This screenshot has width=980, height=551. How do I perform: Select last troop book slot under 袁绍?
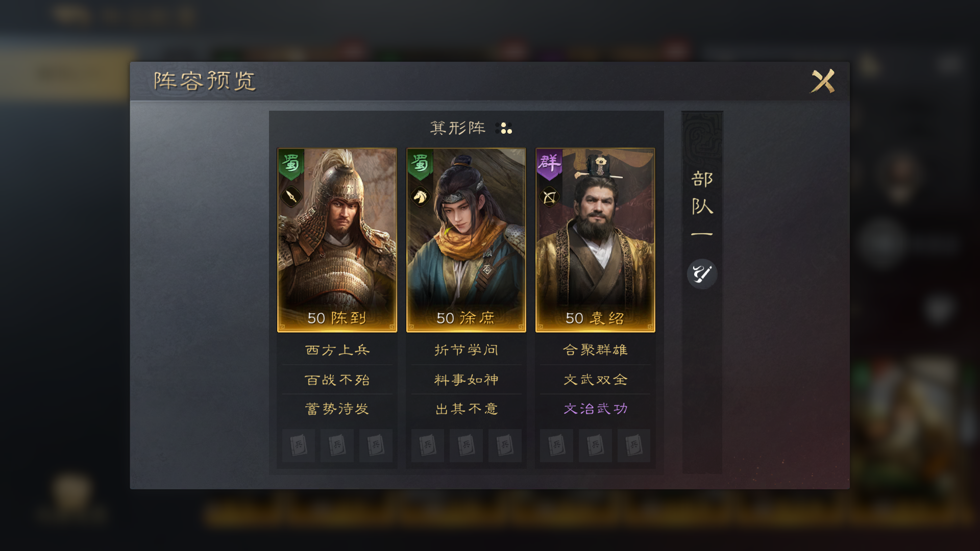(633, 445)
